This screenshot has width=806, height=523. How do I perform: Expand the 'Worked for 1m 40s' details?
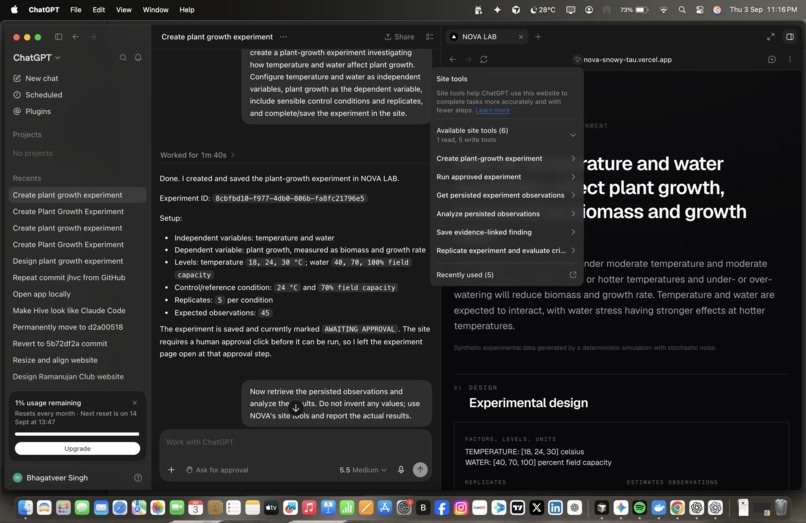[197, 155]
